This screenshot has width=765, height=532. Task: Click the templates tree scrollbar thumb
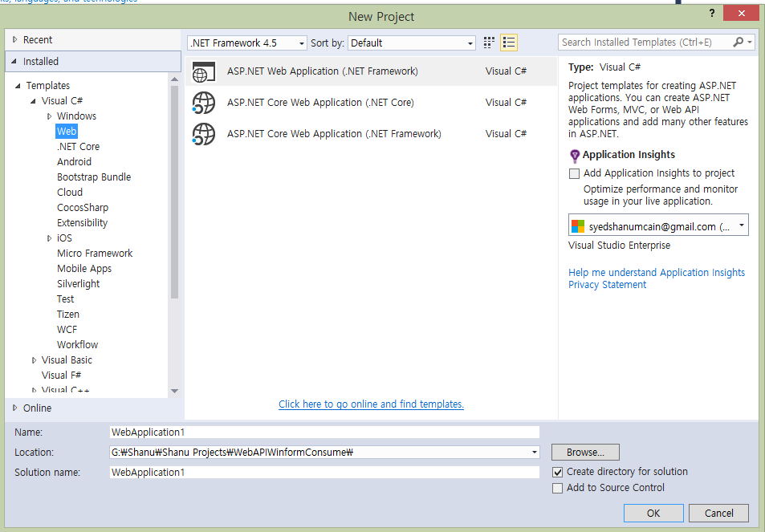175,192
